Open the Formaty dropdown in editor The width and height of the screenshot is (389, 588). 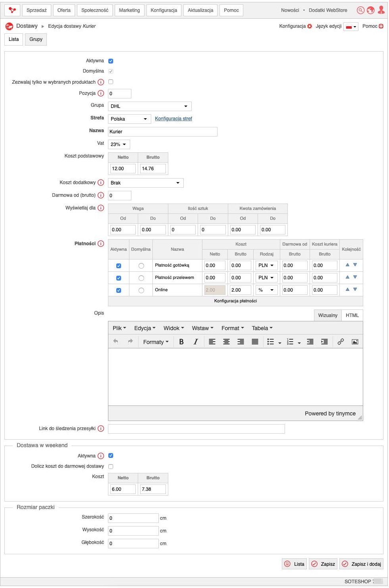coord(156,342)
